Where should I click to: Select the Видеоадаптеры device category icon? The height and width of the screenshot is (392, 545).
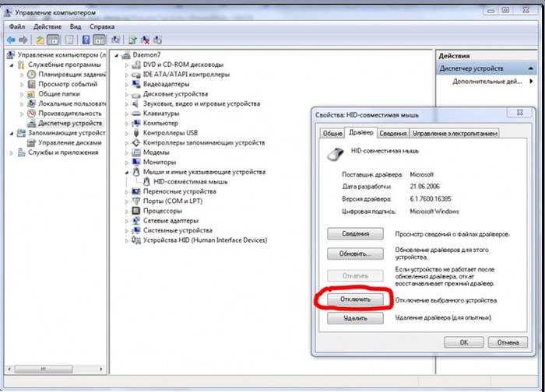point(136,84)
